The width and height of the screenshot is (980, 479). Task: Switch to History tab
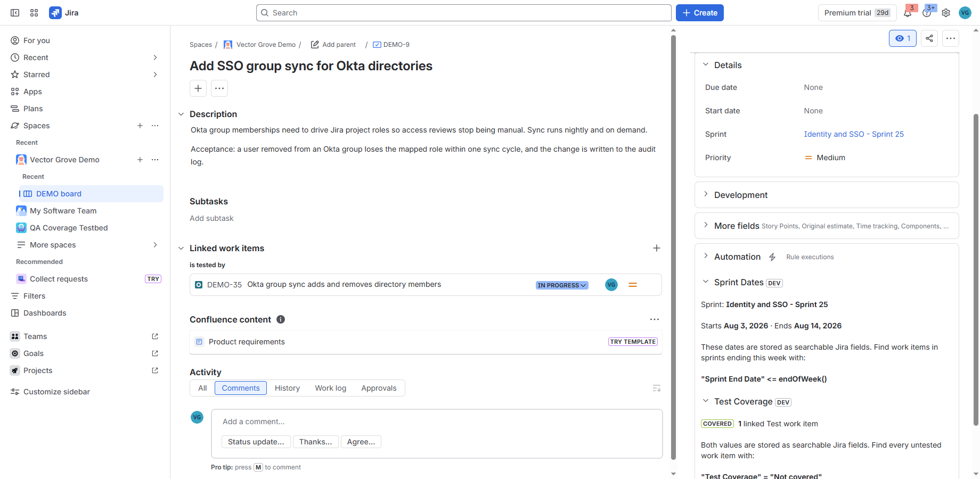pos(287,388)
